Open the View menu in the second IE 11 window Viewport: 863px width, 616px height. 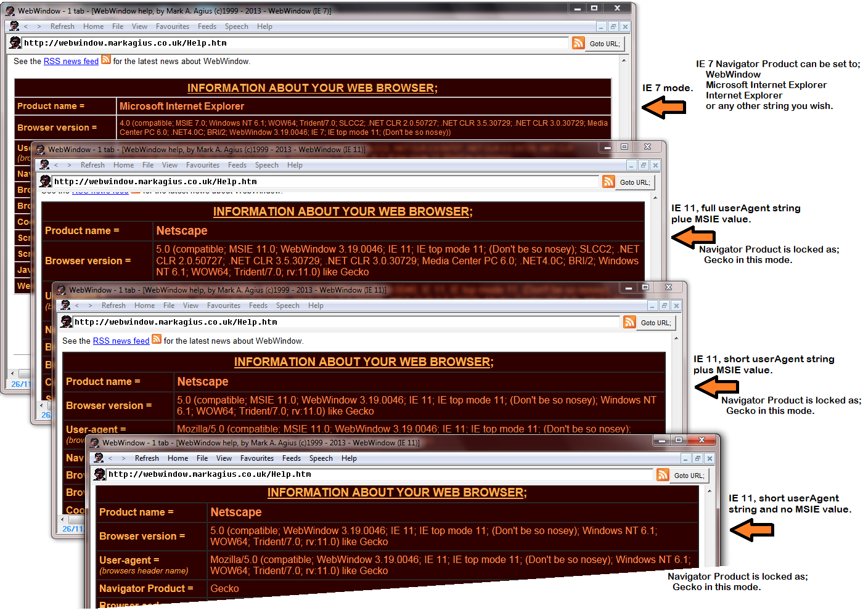pyautogui.click(x=190, y=305)
